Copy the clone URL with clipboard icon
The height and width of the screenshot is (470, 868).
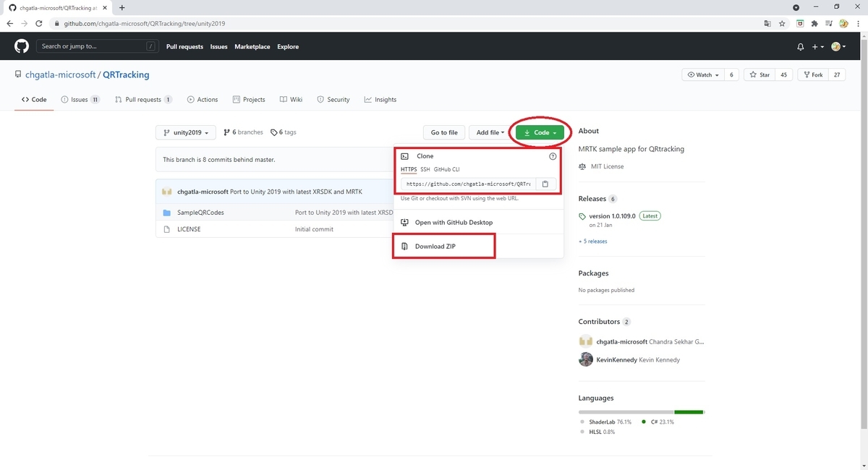click(x=545, y=184)
